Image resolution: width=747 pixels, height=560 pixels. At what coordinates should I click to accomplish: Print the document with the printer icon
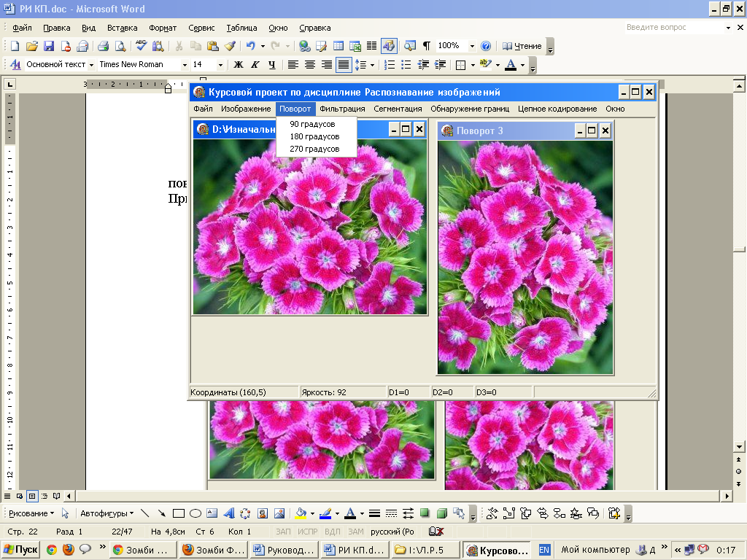[x=103, y=46]
